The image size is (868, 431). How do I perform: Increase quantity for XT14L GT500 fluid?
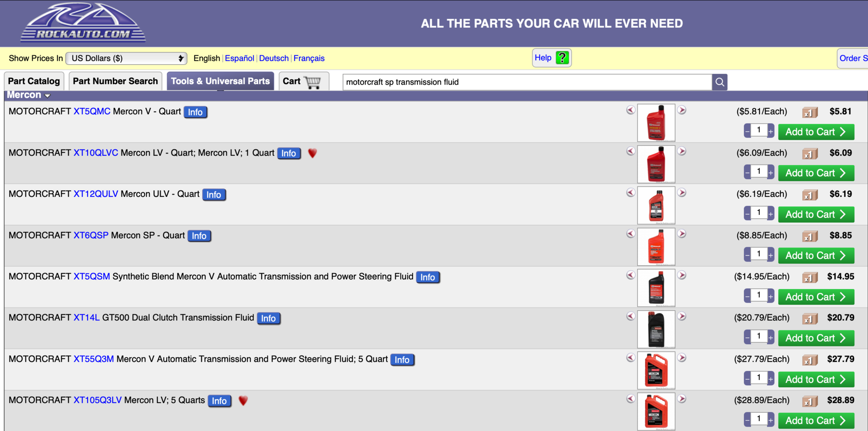(771, 337)
